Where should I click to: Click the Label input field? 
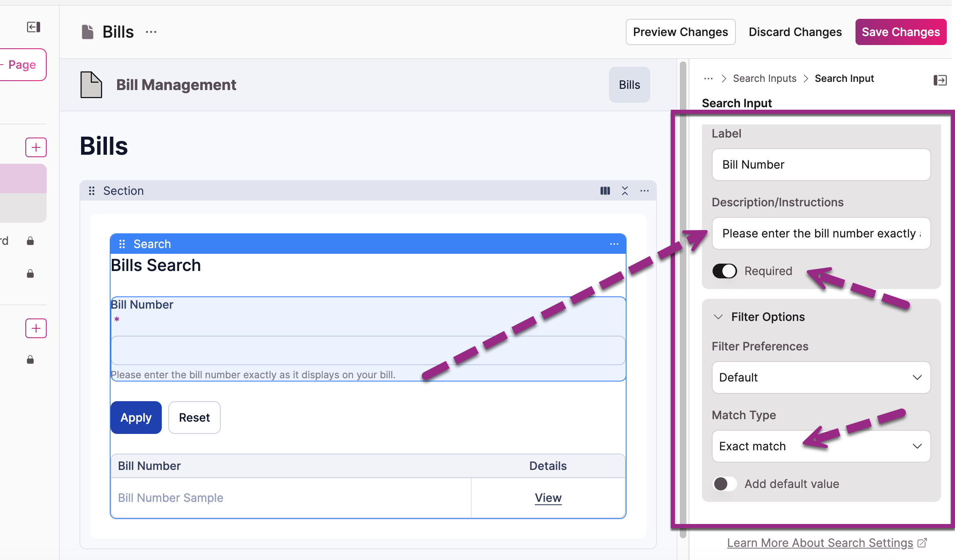tap(821, 165)
